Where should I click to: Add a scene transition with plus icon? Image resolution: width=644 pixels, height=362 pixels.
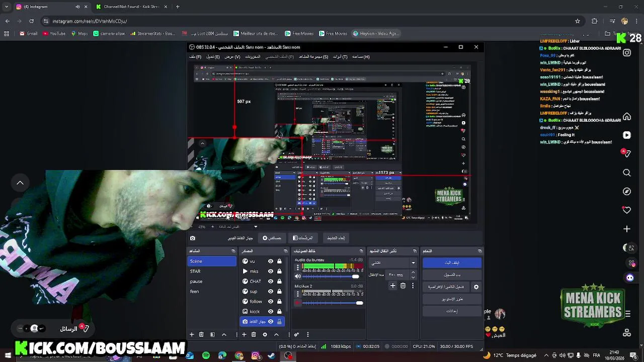tap(393, 286)
